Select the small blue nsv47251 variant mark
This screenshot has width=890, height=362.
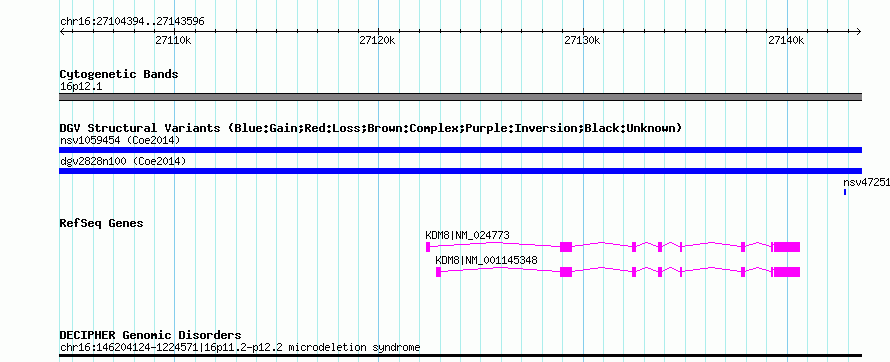pos(845,192)
